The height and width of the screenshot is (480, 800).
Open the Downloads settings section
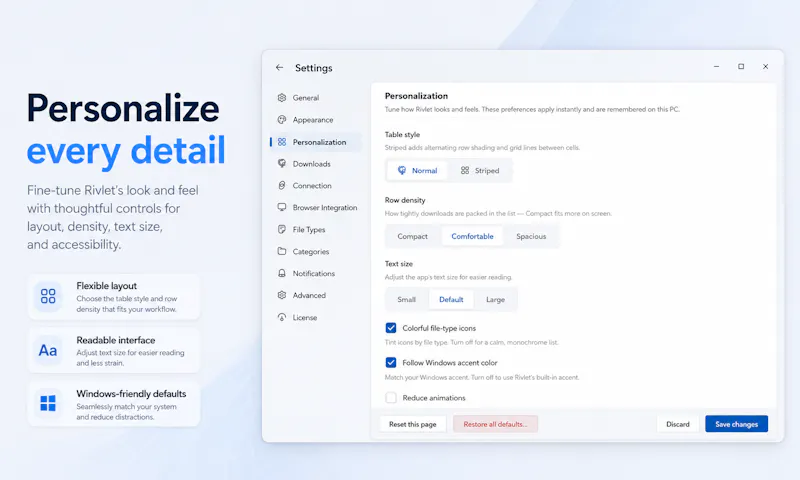315,163
